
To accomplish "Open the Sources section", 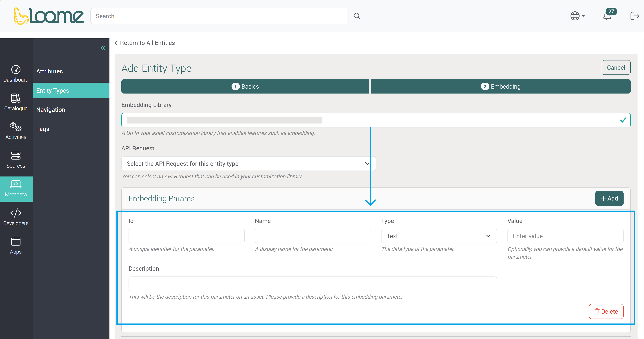I will click(16, 160).
